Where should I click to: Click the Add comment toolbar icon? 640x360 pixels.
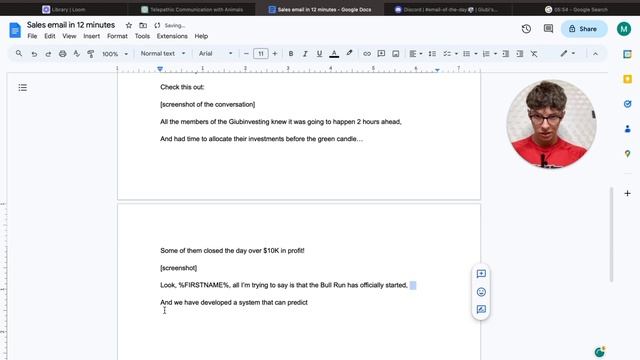(381, 53)
